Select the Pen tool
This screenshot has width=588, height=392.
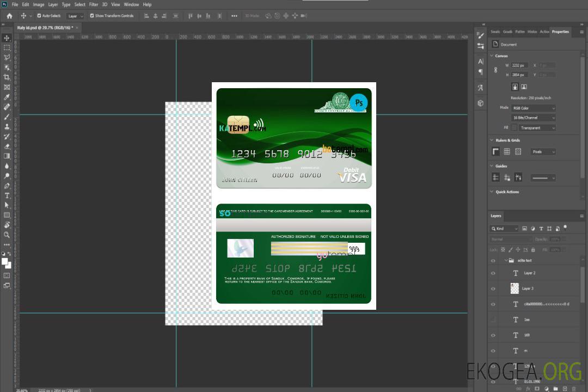pyautogui.click(x=7, y=186)
